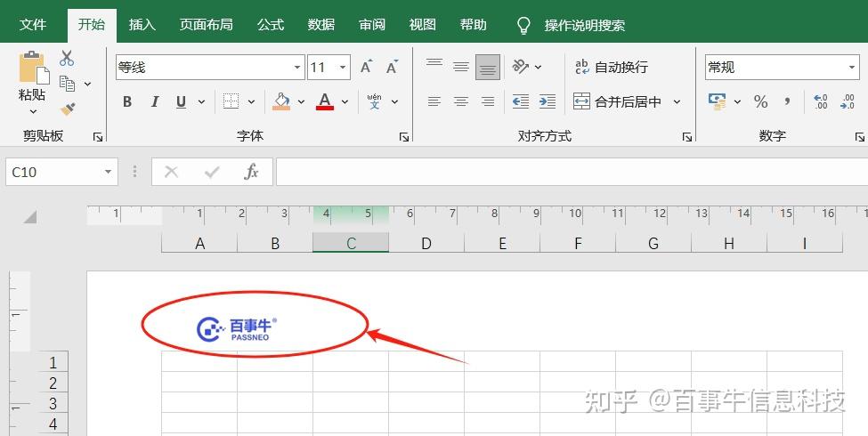
Task: Center text horizontally
Action: 461,101
